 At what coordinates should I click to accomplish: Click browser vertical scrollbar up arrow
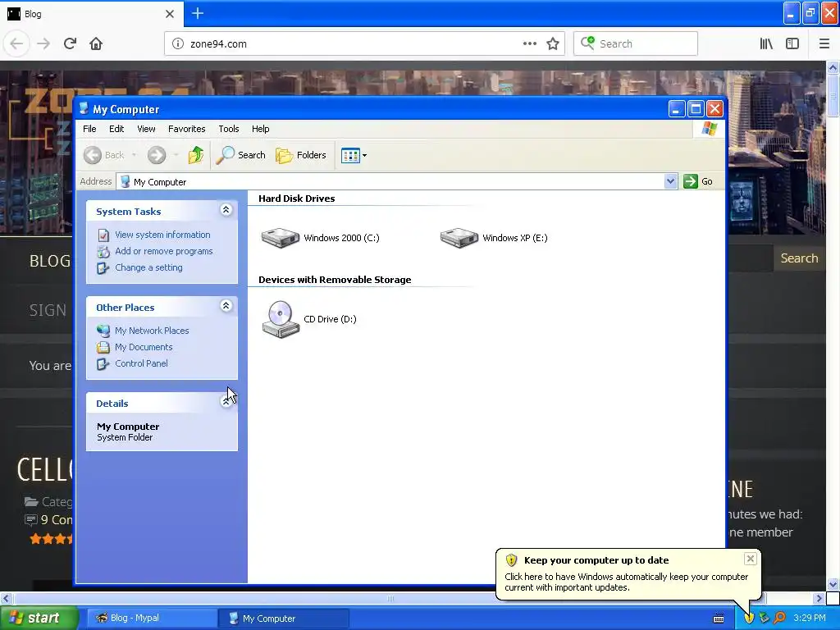833,67
